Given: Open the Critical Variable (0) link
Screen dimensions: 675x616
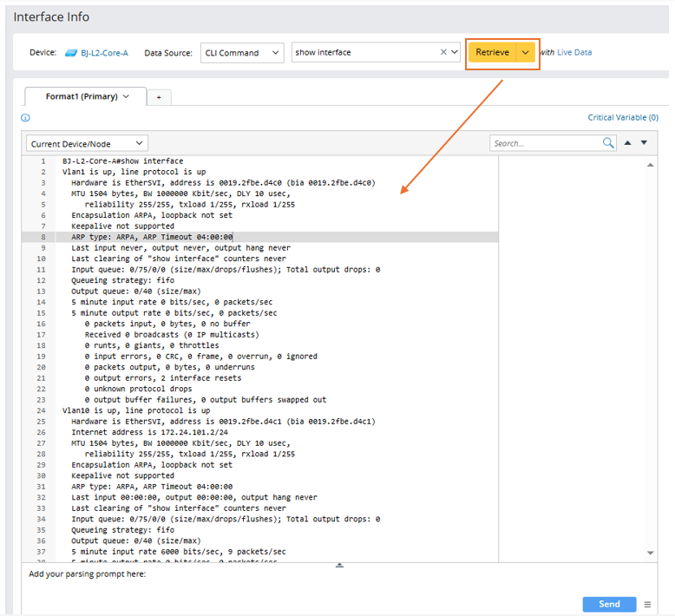Looking at the screenshot, I should click(x=623, y=117).
